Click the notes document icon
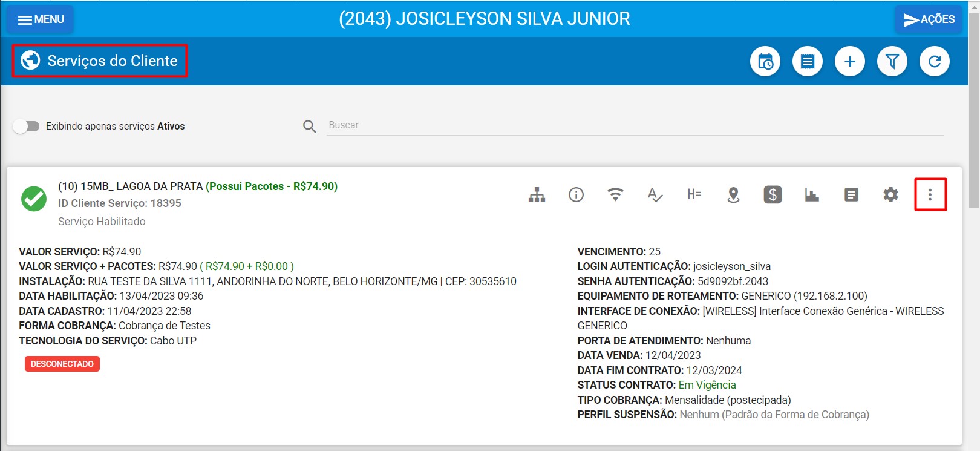The image size is (980, 451). (851, 195)
